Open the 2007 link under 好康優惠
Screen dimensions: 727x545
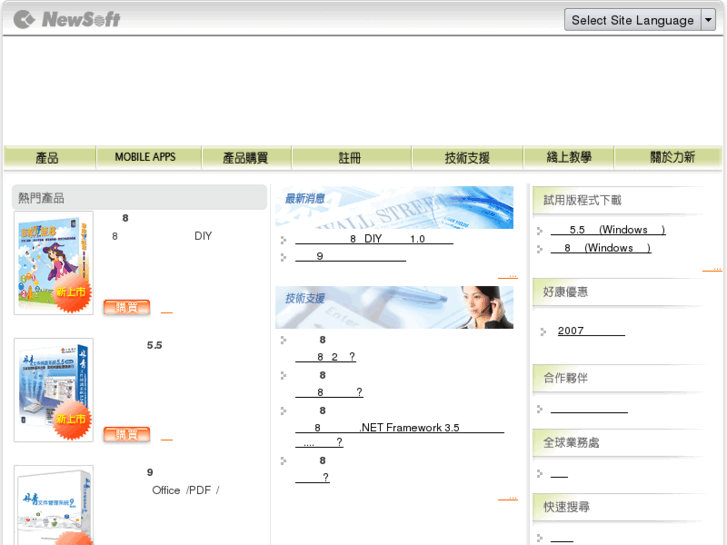[x=591, y=331]
